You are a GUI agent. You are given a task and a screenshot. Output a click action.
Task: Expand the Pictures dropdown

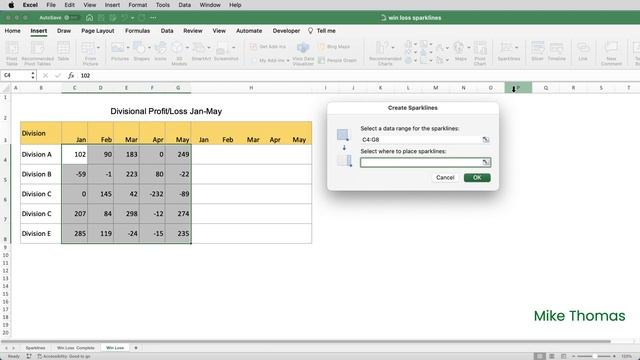pyautogui.click(x=128, y=47)
